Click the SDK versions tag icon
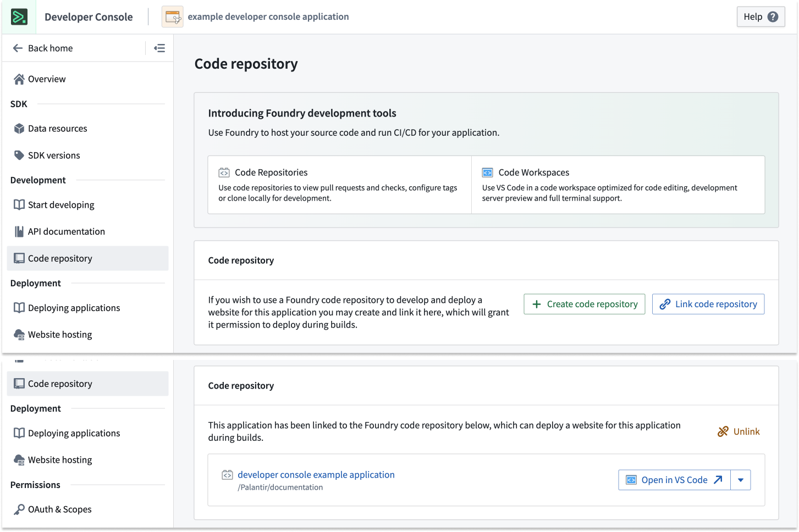799x532 pixels. (19, 156)
